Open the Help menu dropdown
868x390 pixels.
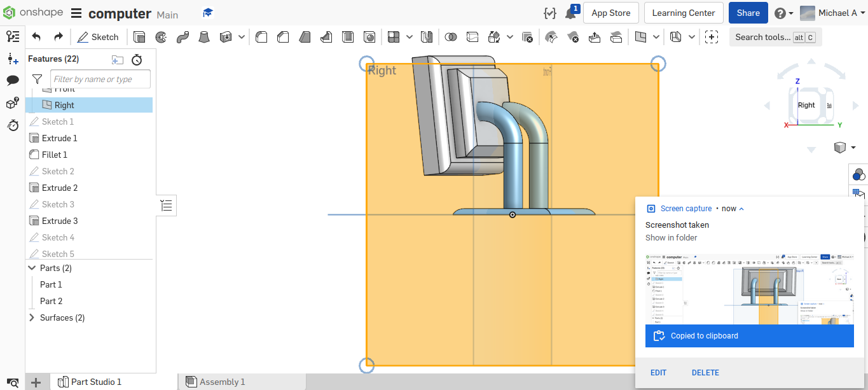[784, 13]
